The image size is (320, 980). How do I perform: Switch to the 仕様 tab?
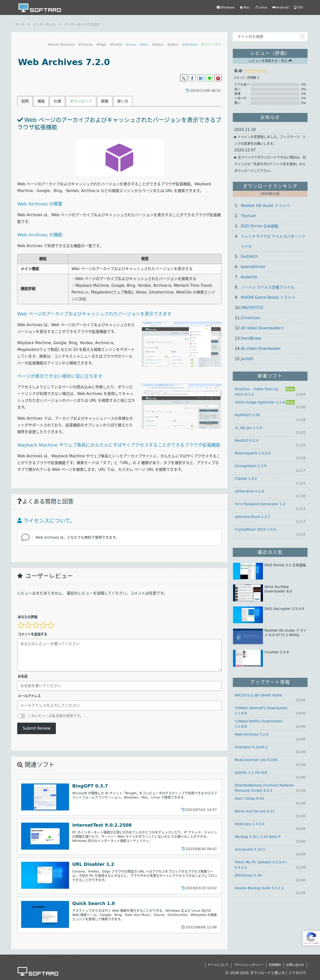point(57,101)
